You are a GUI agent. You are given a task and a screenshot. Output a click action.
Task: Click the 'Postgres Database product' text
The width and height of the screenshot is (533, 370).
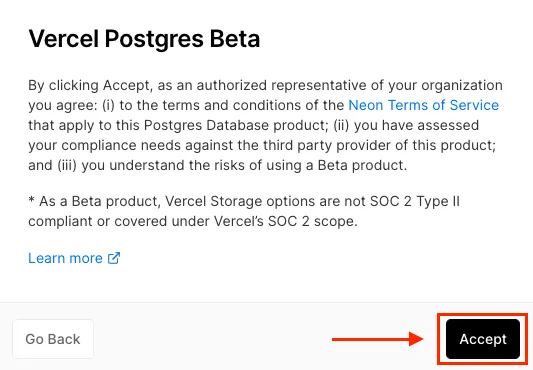[x=236, y=125]
